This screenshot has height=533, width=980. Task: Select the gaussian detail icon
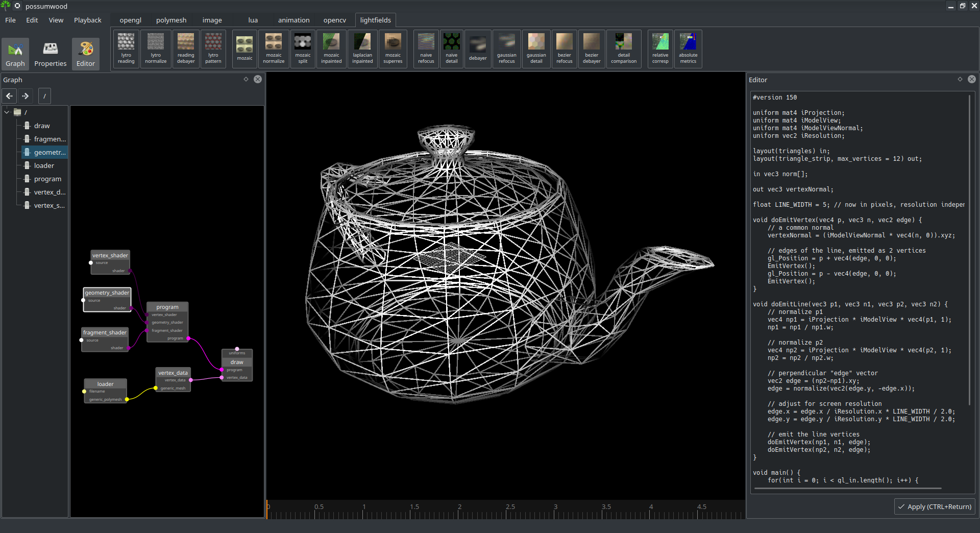(x=536, y=49)
